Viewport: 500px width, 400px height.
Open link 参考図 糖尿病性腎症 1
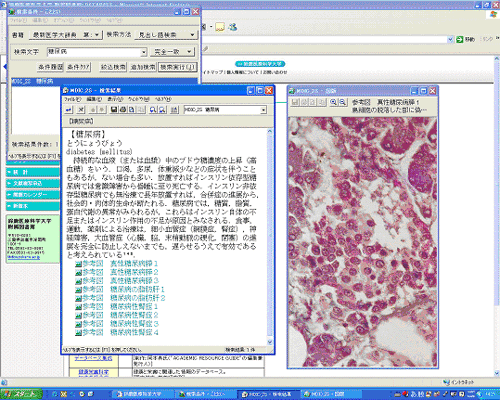tap(117, 306)
